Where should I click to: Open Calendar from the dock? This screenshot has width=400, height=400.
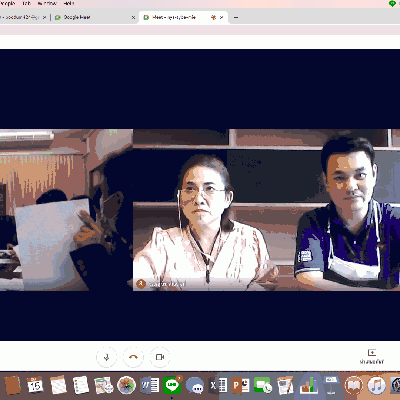click(x=35, y=386)
